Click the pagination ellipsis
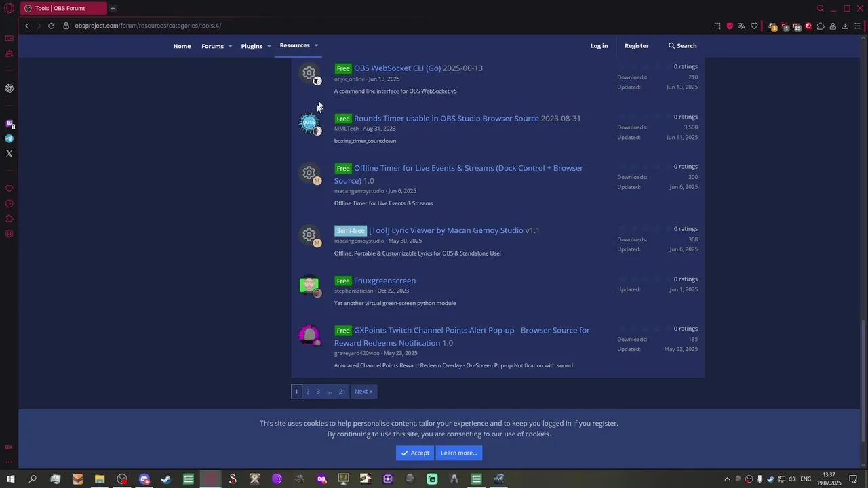 tap(330, 391)
